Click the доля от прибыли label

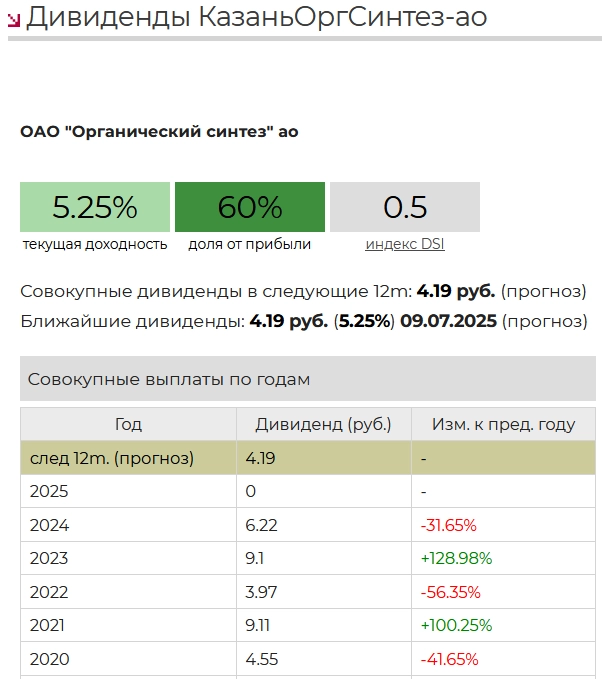point(249,244)
